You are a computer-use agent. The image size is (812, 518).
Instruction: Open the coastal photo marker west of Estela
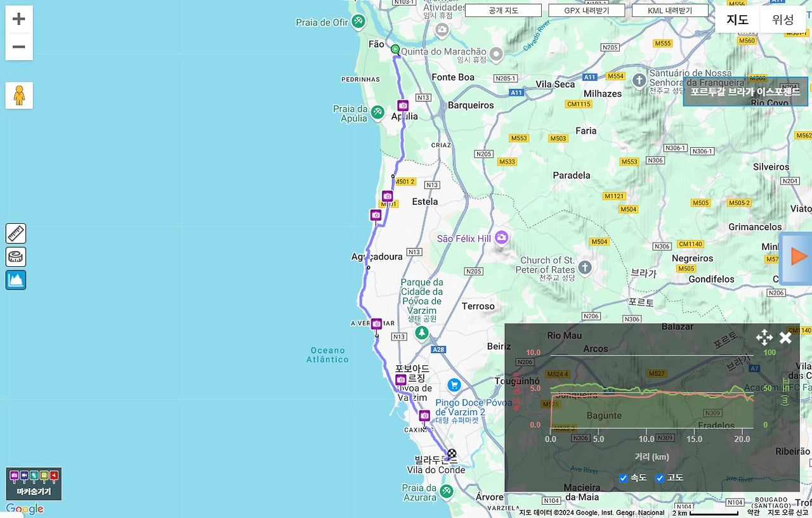tap(376, 215)
